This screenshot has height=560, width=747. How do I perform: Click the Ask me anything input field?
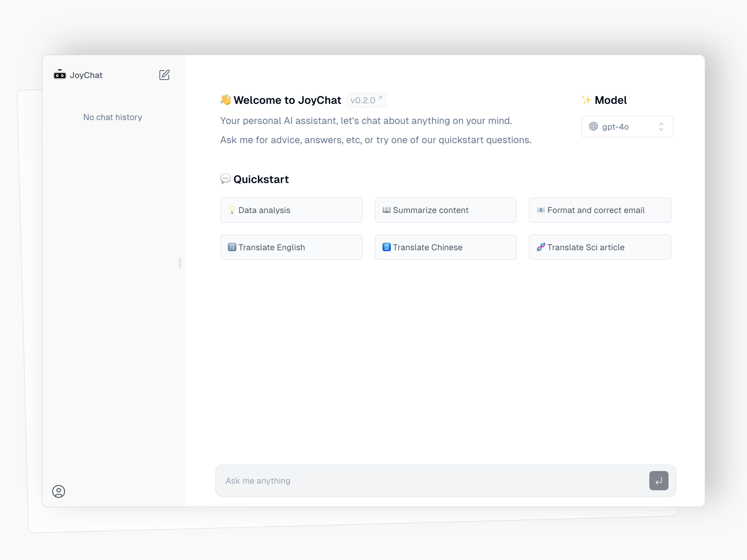432,480
